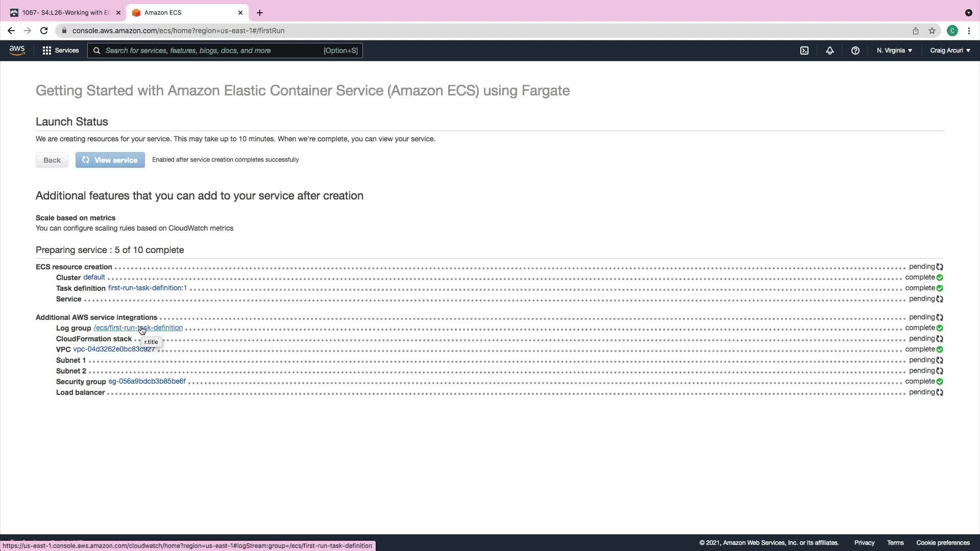Image resolution: width=980 pixels, height=551 pixels.
Task: Click the View service button
Action: click(110, 160)
